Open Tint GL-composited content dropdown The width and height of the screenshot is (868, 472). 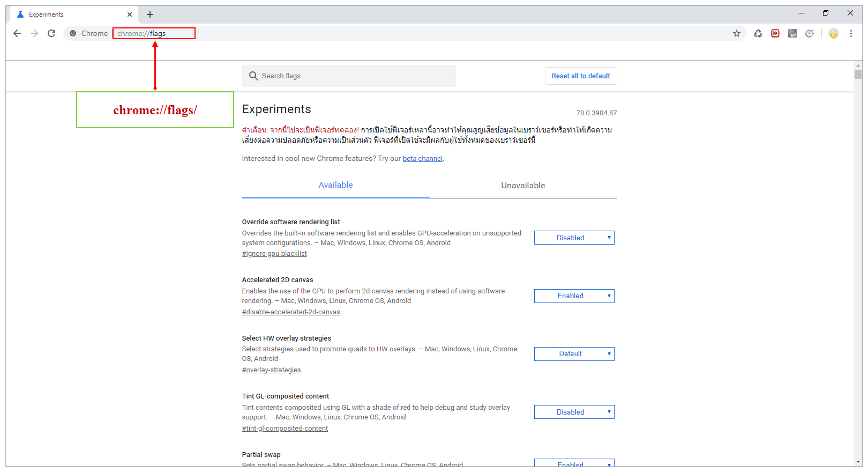click(x=574, y=412)
